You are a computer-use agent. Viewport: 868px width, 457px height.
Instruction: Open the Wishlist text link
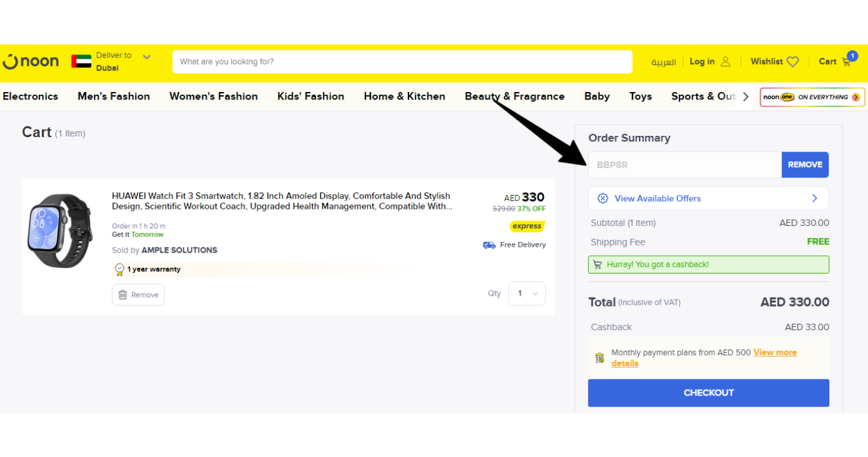[x=766, y=62]
